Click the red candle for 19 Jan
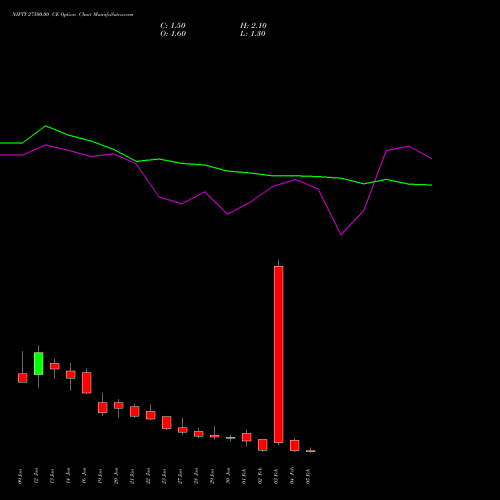This screenshot has height=500, width=500. (x=103, y=407)
